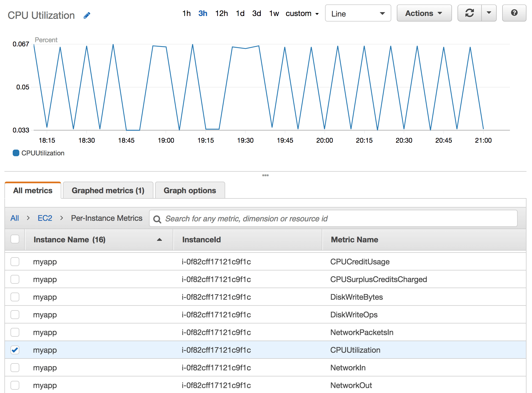Click the CPUUtilization legend color marker

tap(16, 153)
